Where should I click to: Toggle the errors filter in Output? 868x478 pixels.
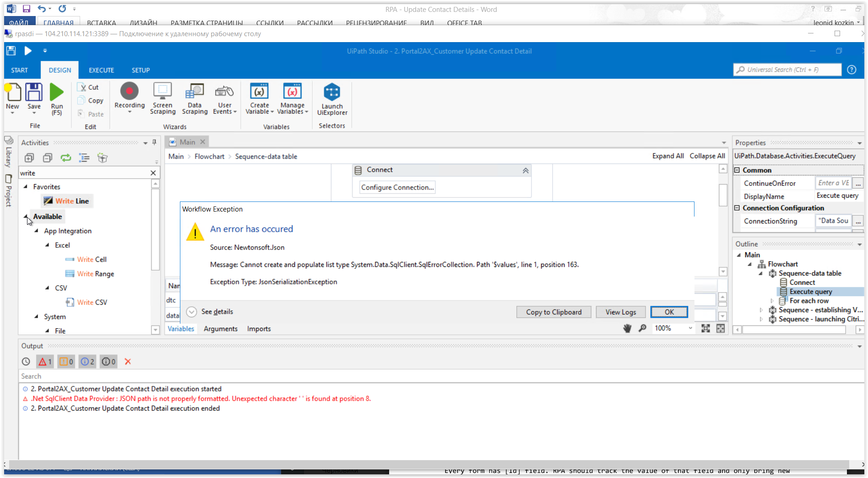pyautogui.click(x=45, y=362)
